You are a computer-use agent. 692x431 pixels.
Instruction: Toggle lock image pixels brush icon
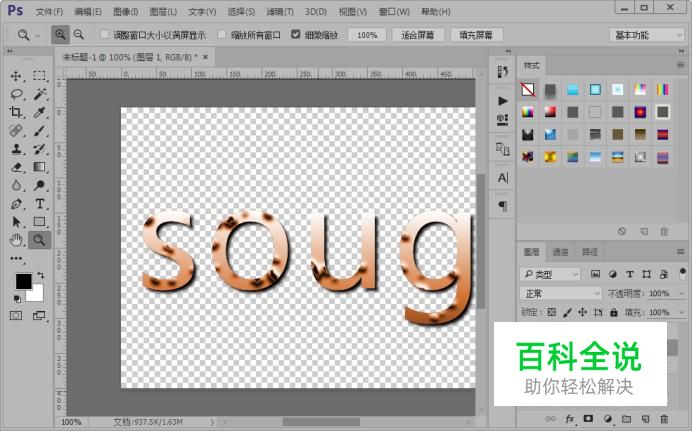(568, 312)
